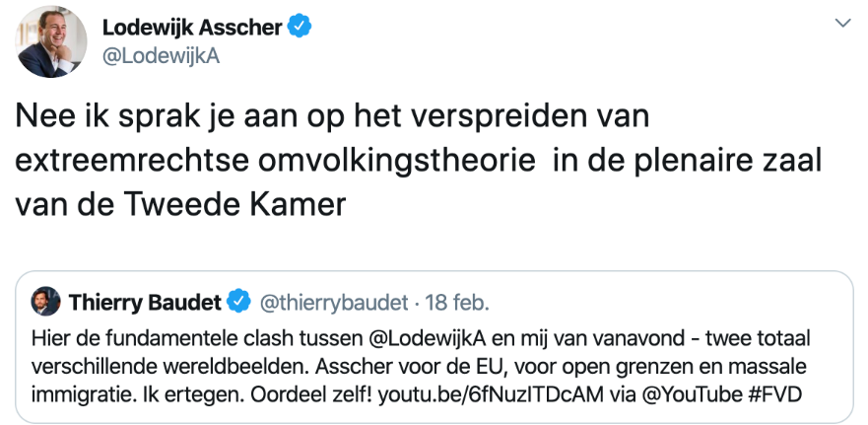Screen dimensions: 868x425
Task: Click the verified badge beside Lodewijk Asscher
Action: click(300, 27)
